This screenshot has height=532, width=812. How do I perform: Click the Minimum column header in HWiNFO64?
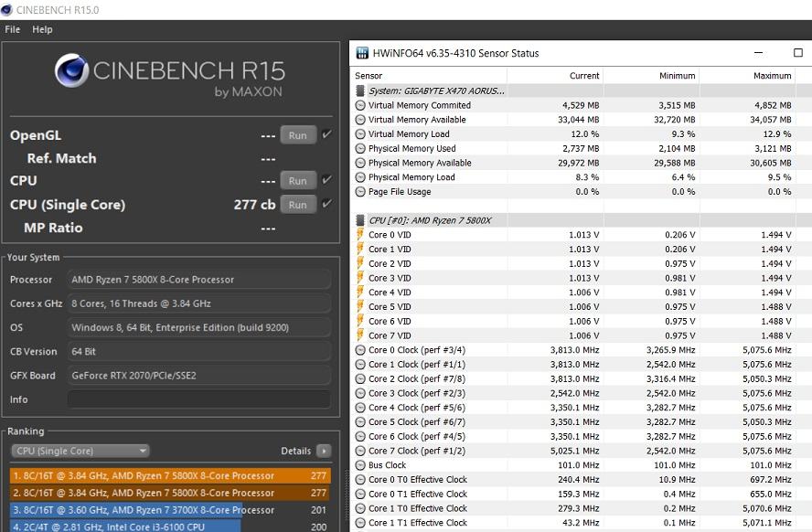[651, 76]
